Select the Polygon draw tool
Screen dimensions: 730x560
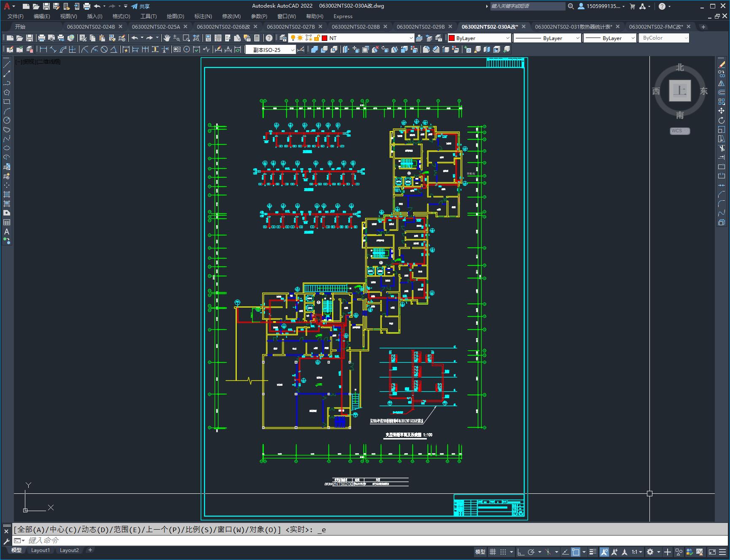pyautogui.click(x=7, y=92)
